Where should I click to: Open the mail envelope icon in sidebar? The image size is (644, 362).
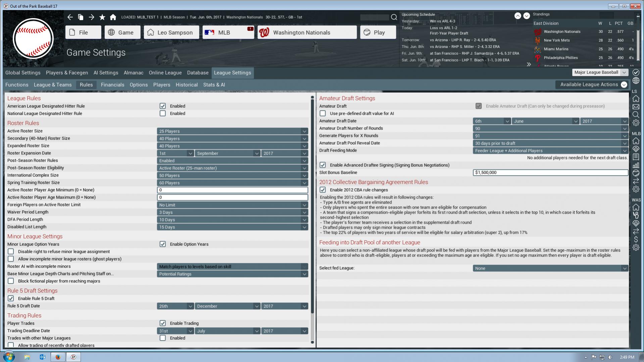click(636, 107)
